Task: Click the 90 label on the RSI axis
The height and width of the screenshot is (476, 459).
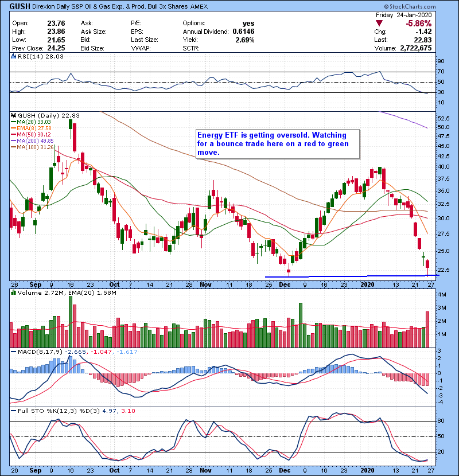Action: coord(441,61)
